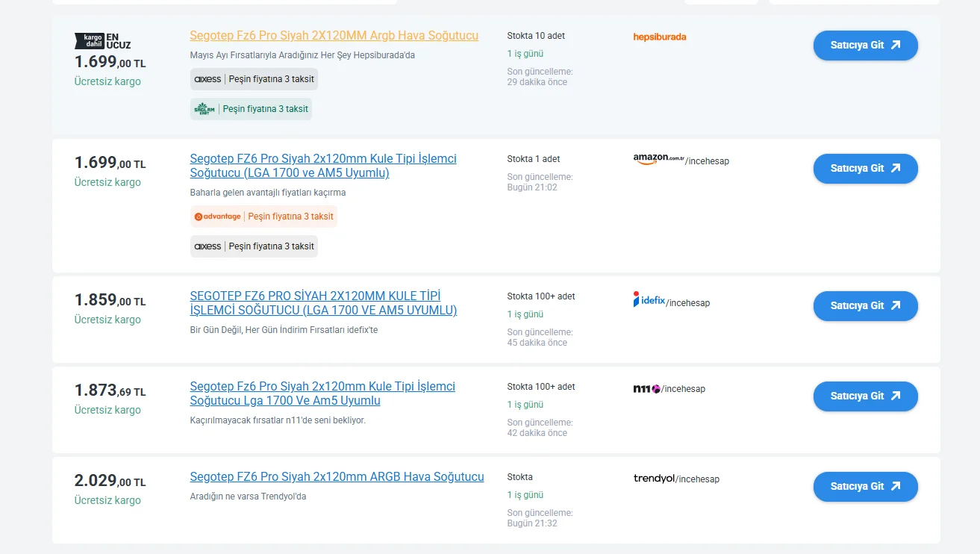
Task: Open the uppercase SEGOTEP FZ6 PRO idefix title
Action: point(323,303)
